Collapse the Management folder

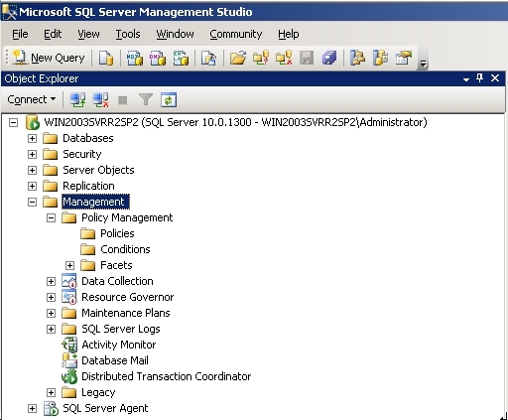(32, 202)
